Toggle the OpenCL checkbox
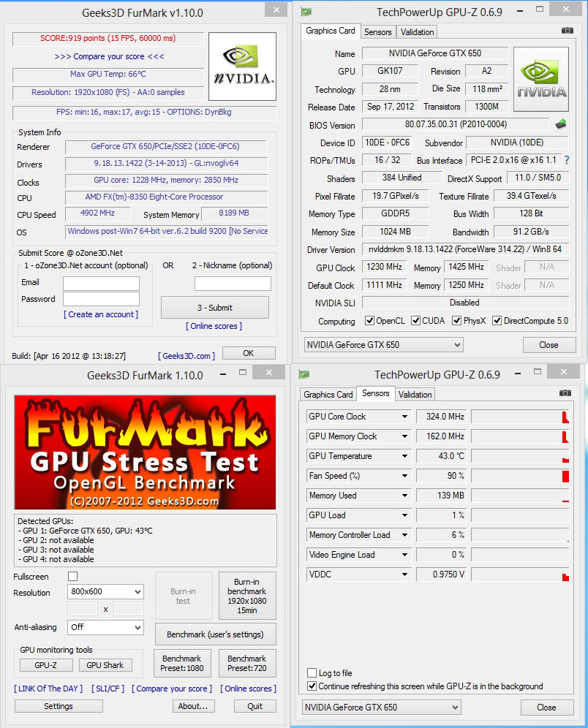 coord(370,321)
